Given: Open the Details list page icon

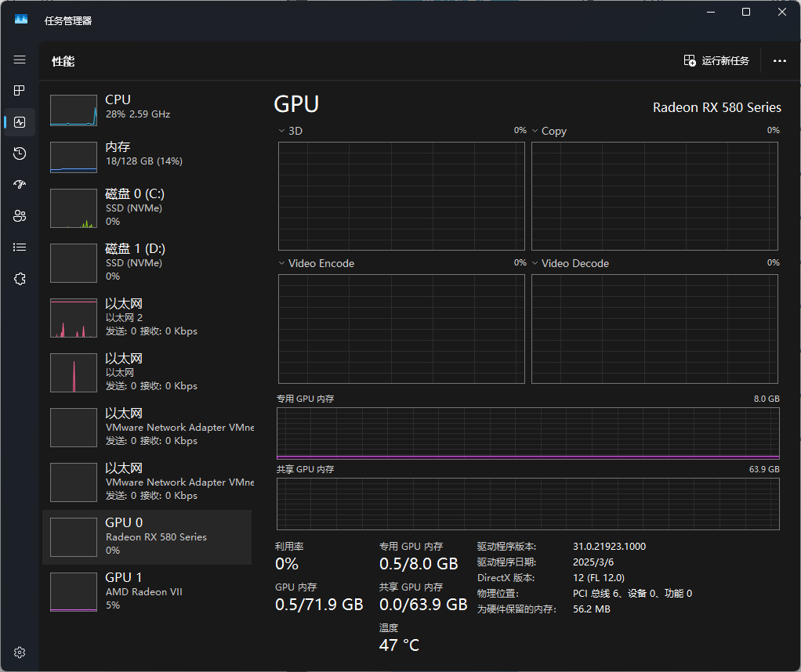Looking at the screenshot, I should point(20,247).
